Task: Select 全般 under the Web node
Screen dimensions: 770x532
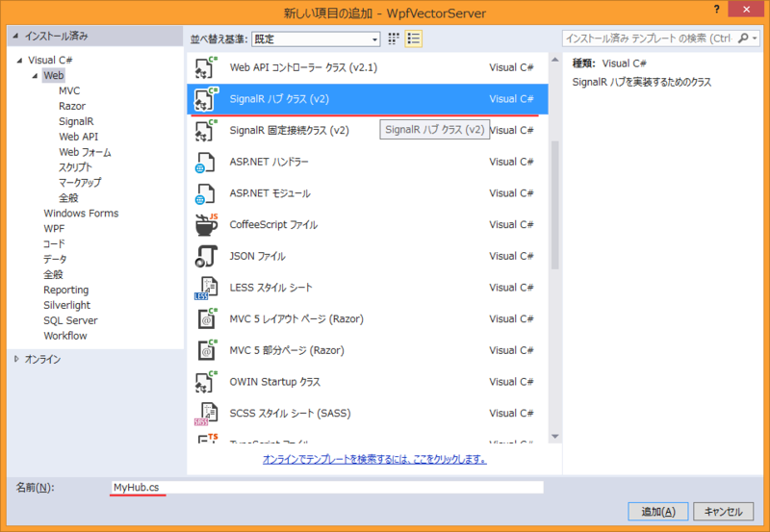Action: 68,198
